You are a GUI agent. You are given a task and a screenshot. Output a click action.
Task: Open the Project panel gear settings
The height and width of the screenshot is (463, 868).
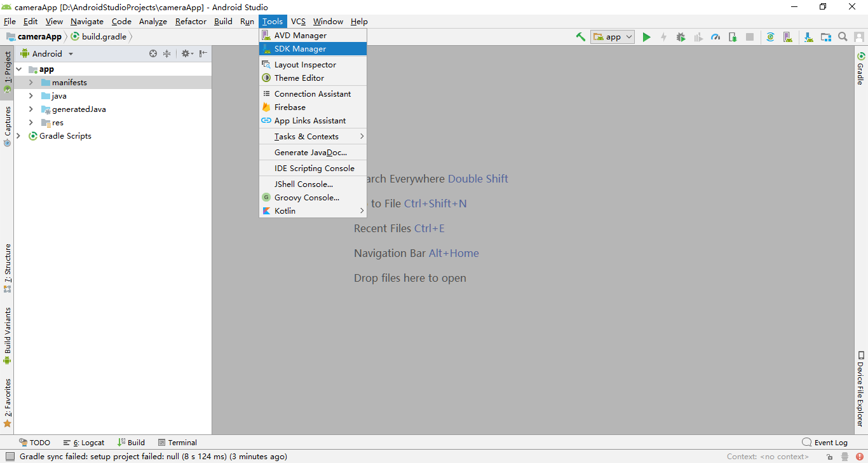pyautogui.click(x=186, y=54)
